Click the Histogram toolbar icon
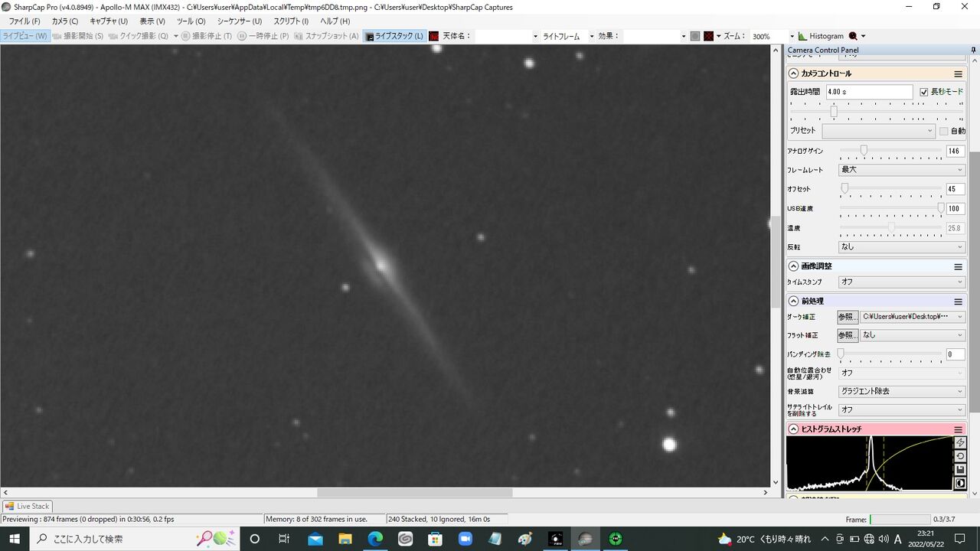The image size is (980, 551). pyautogui.click(x=802, y=36)
